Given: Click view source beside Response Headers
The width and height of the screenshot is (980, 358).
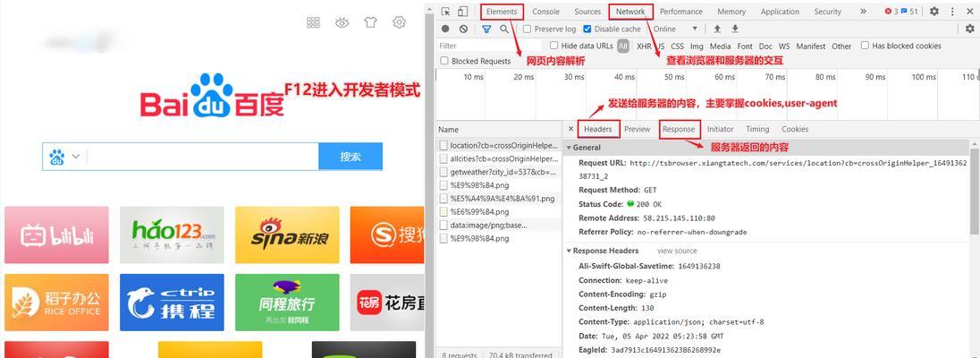Looking at the screenshot, I should pos(677,251).
